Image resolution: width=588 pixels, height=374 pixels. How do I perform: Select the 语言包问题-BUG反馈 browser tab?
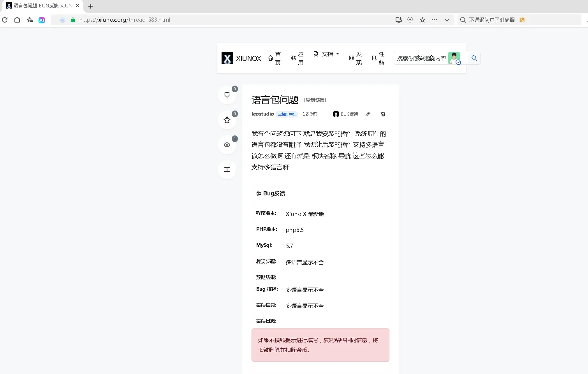(x=42, y=6)
